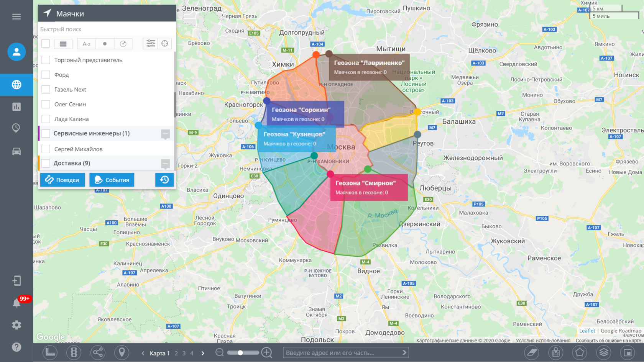
Task: Switch to map tab 3
Action: (x=184, y=353)
